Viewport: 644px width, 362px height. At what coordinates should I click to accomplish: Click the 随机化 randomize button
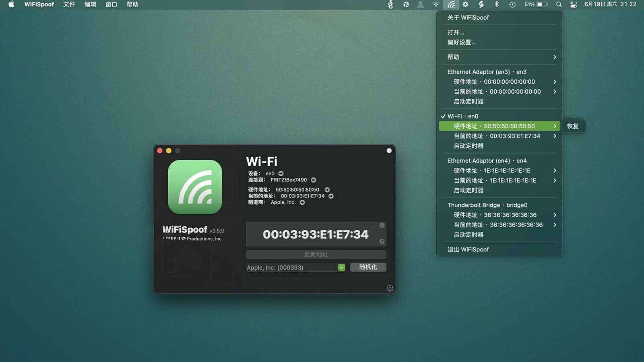point(368,267)
